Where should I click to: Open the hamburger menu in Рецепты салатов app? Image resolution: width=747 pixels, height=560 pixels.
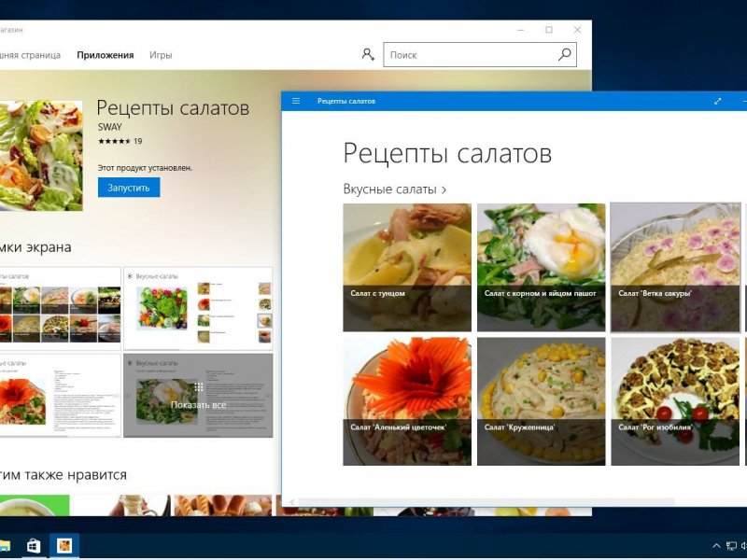click(296, 101)
